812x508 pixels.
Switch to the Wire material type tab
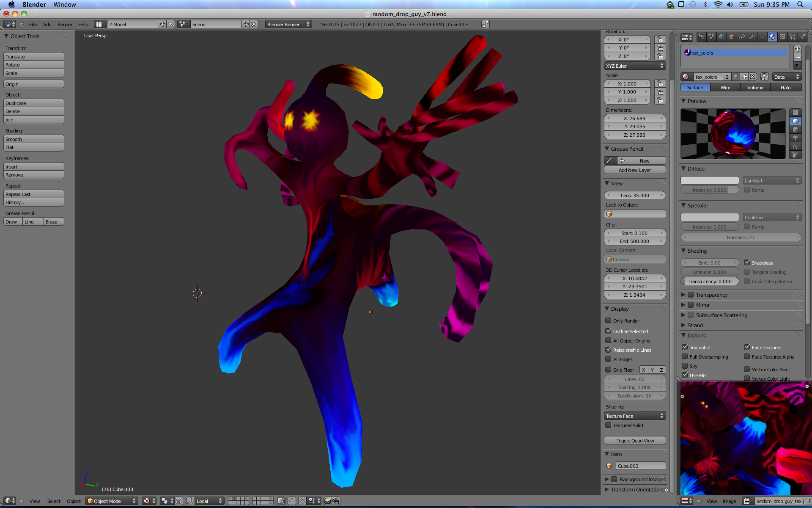pyautogui.click(x=725, y=88)
